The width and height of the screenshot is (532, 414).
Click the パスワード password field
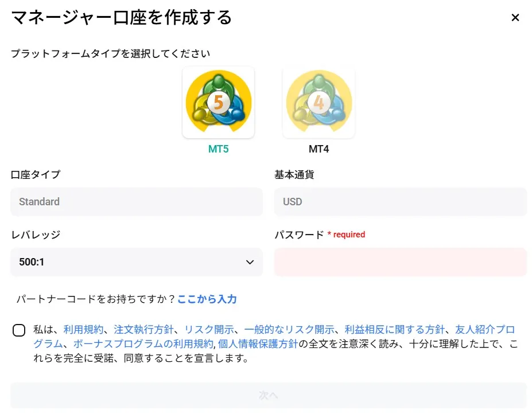tap(400, 261)
